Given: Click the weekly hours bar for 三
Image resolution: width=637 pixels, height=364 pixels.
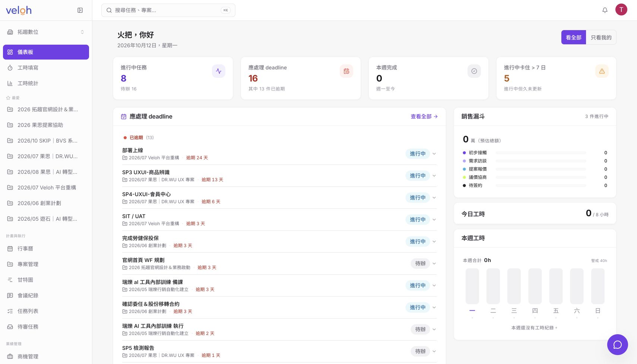Looking at the screenshot, I should coord(514,286).
